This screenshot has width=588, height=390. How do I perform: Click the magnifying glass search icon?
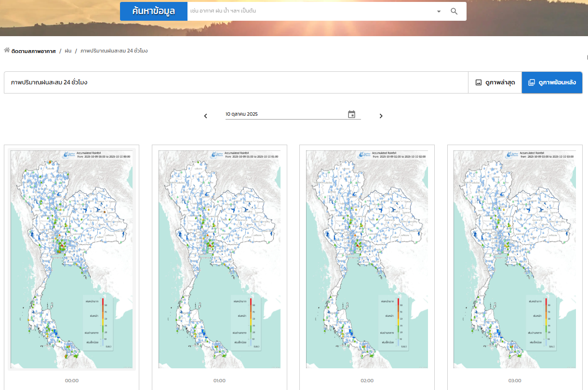click(454, 12)
